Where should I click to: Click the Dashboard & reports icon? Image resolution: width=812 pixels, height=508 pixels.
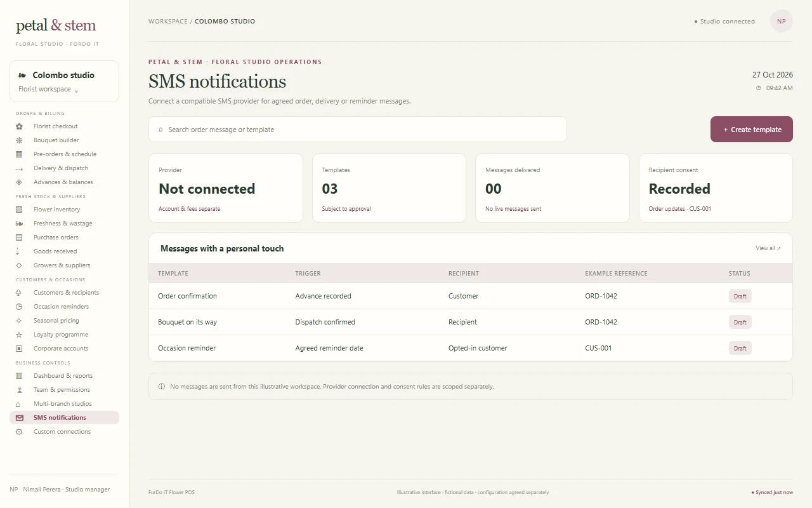coord(19,376)
